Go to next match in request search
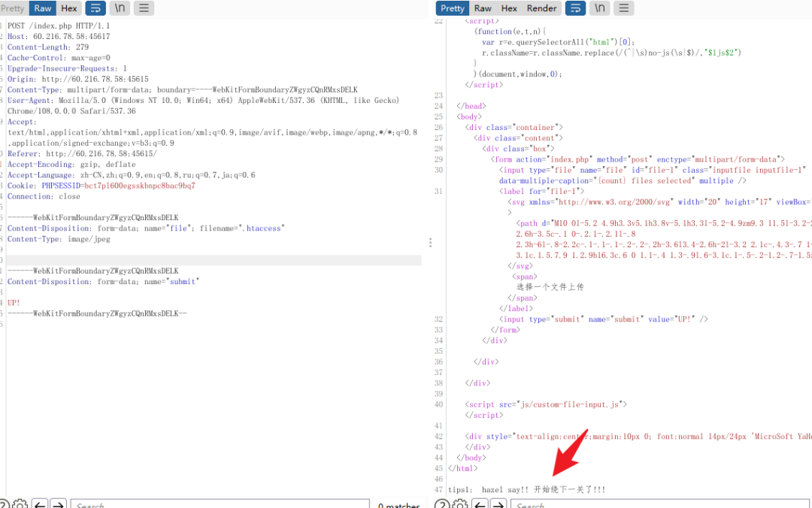812x508 pixels. pyautogui.click(x=59, y=504)
